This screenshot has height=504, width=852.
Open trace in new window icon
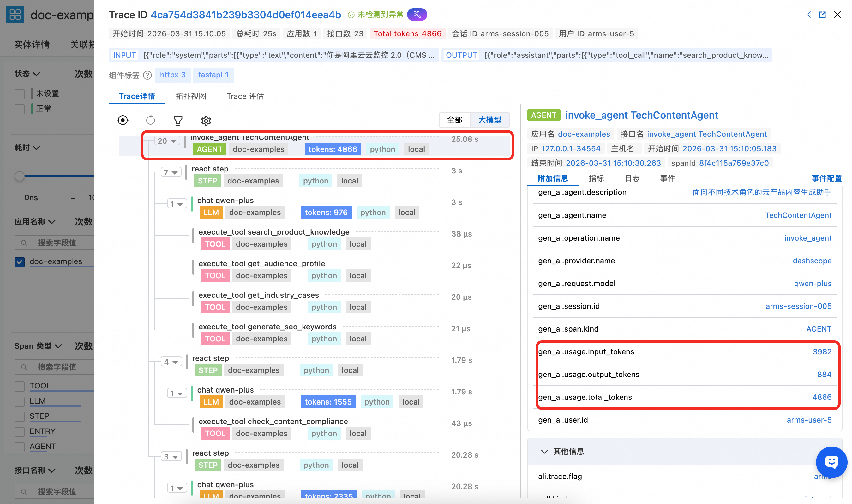[x=822, y=15]
